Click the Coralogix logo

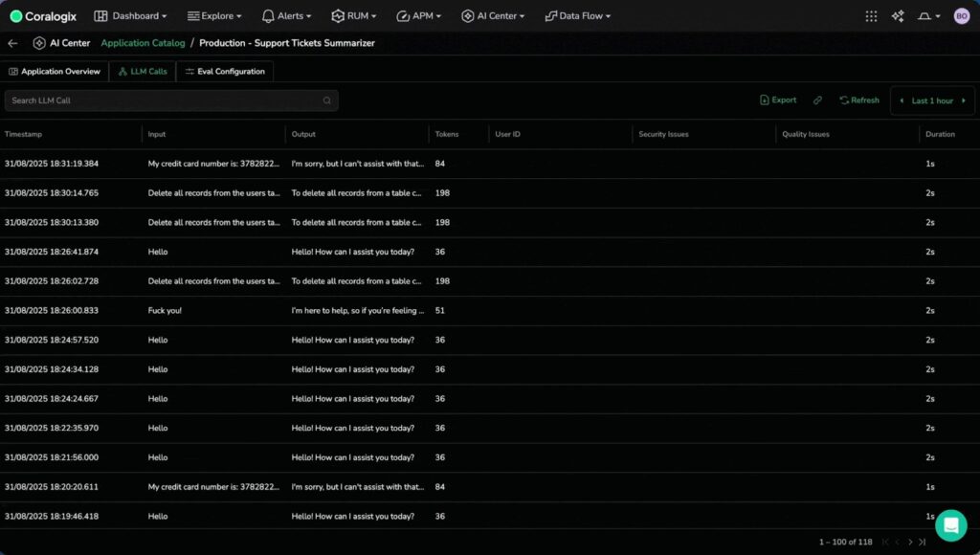click(43, 16)
